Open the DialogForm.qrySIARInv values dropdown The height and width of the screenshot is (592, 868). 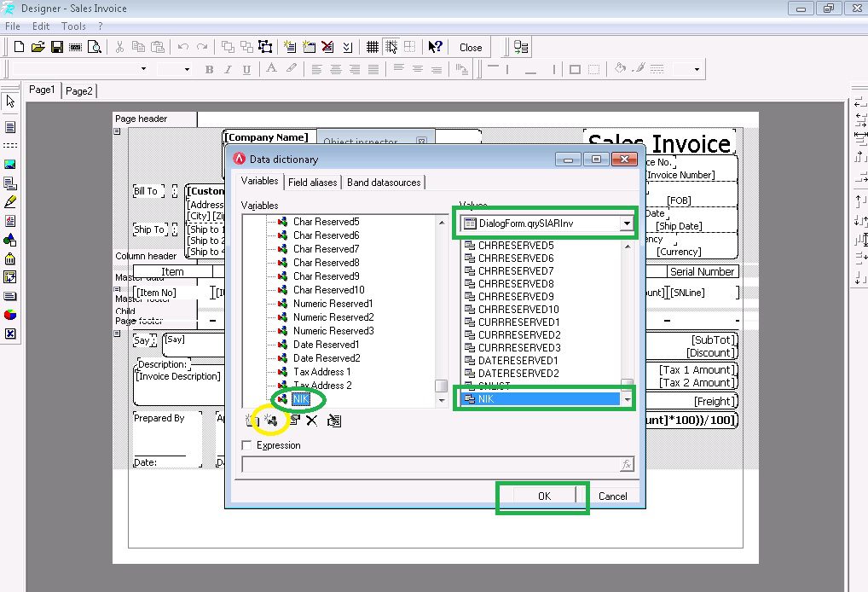click(x=627, y=223)
